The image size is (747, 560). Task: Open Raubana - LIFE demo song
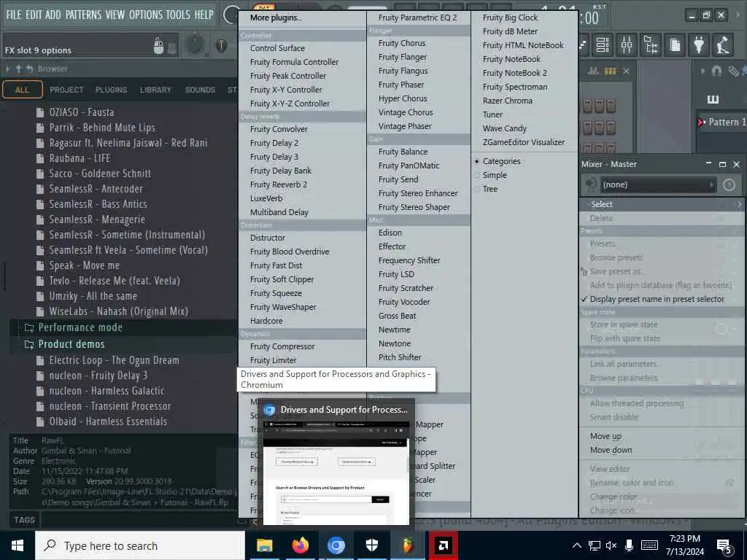click(80, 158)
